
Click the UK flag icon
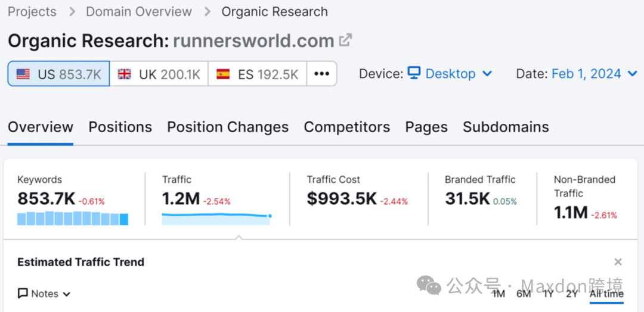pyautogui.click(x=124, y=74)
